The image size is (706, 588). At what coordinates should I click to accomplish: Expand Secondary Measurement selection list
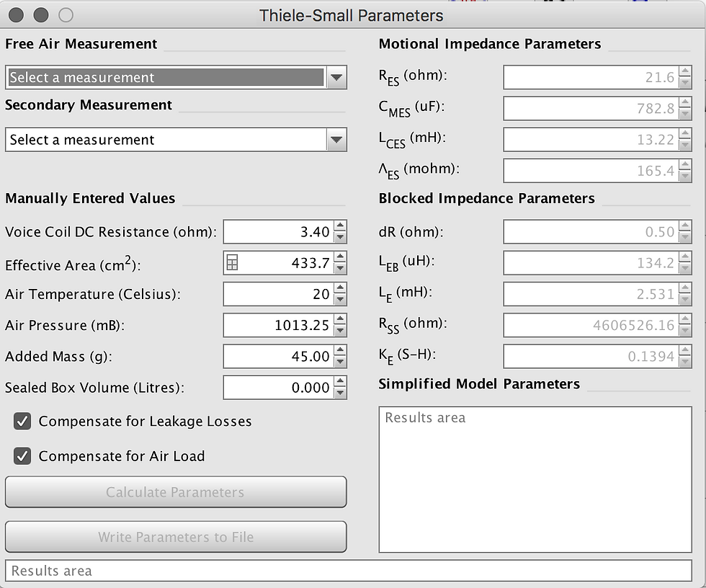click(336, 140)
